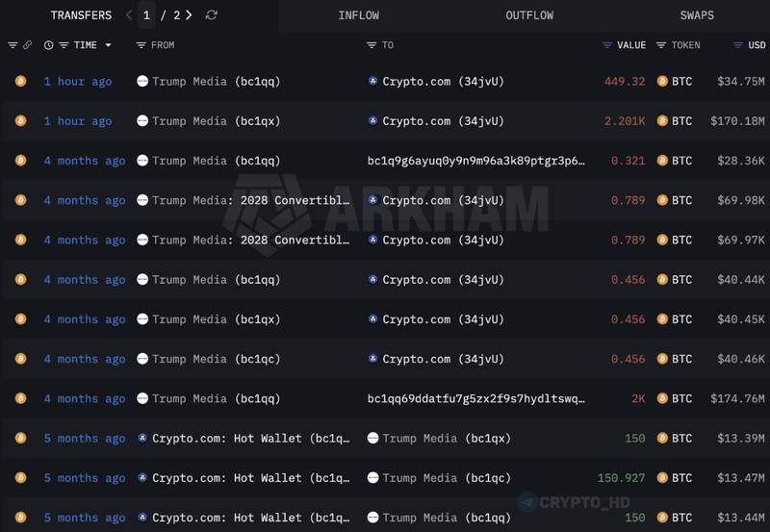Click the '1 hour ago' time on $34.75M row
770x532 pixels.
(78, 82)
